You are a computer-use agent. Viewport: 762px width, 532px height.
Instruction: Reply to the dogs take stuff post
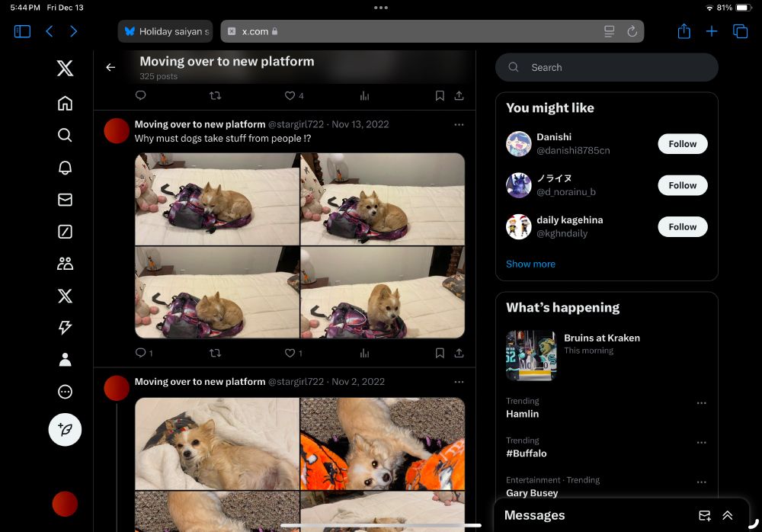[x=140, y=353]
